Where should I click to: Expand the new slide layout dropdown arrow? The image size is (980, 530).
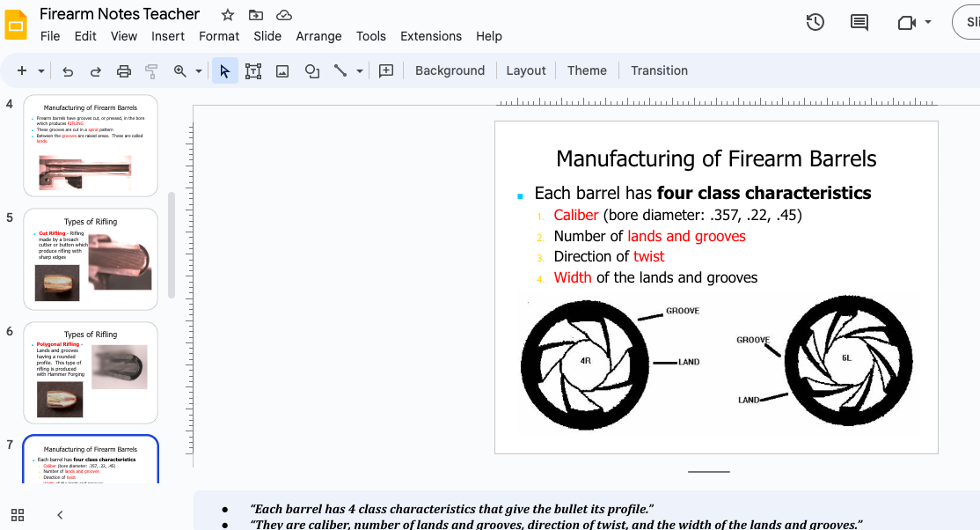tap(40, 71)
